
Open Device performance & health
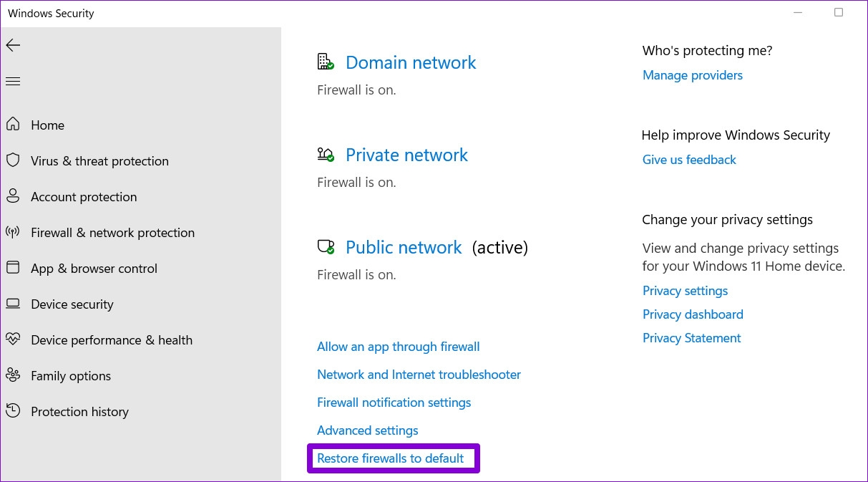tap(112, 339)
